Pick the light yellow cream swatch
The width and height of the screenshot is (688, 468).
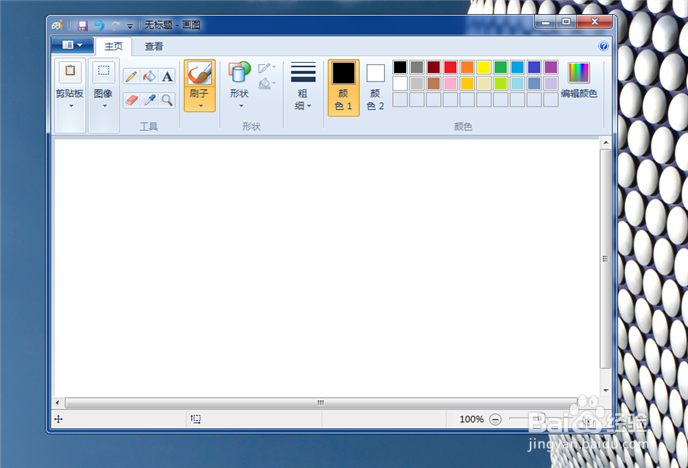click(484, 83)
